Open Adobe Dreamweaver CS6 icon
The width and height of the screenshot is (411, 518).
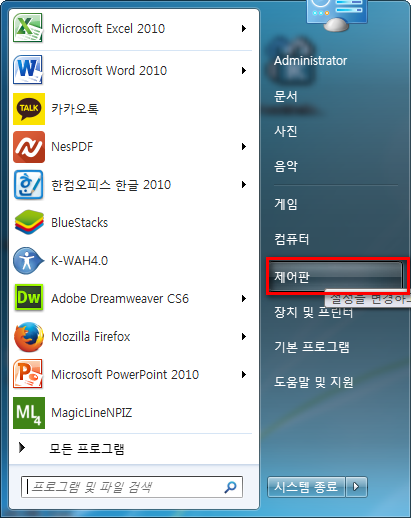(x=29, y=298)
